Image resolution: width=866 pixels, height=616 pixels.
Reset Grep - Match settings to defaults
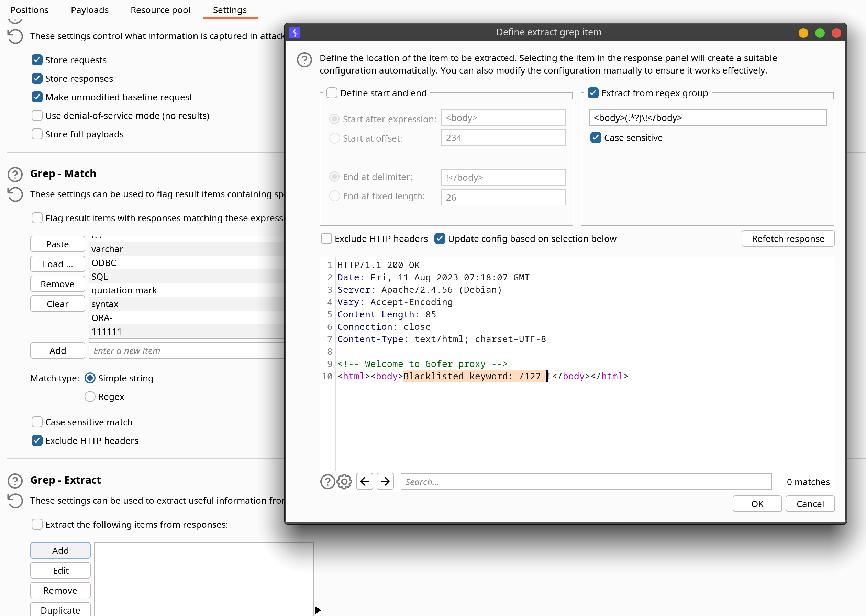point(15,194)
